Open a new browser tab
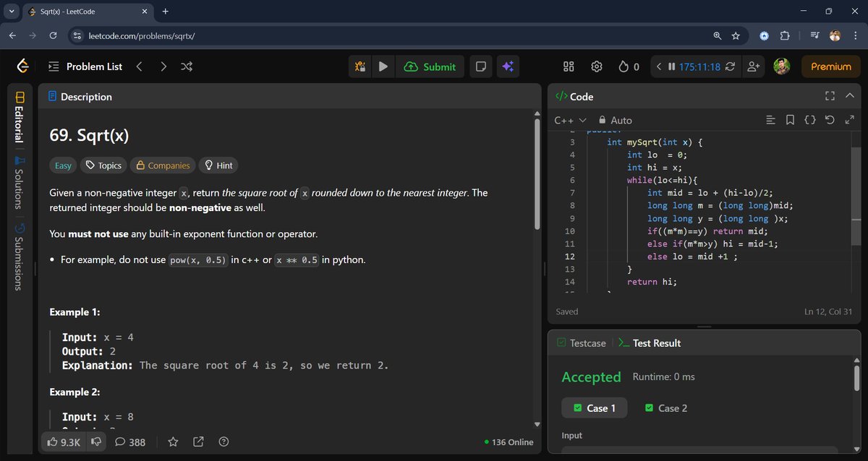Viewport: 868px width, 461px height. (166, 12)
